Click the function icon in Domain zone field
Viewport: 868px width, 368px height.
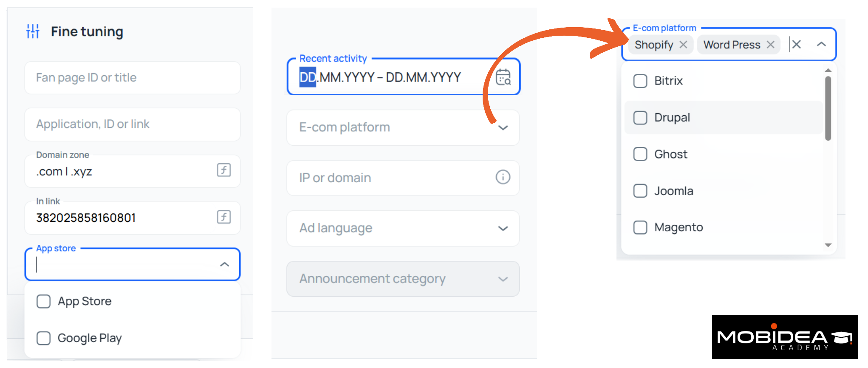(224, 170)
